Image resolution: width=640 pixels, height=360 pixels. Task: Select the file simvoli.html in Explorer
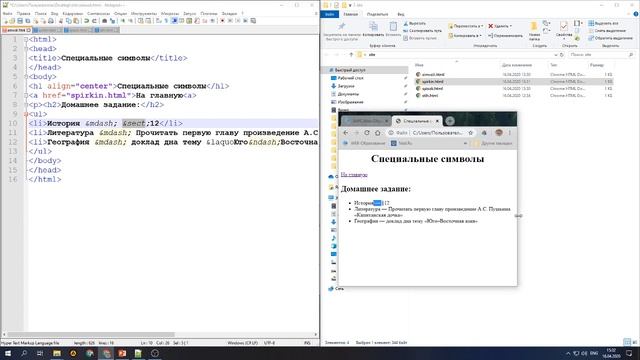[x=433, y=75]
